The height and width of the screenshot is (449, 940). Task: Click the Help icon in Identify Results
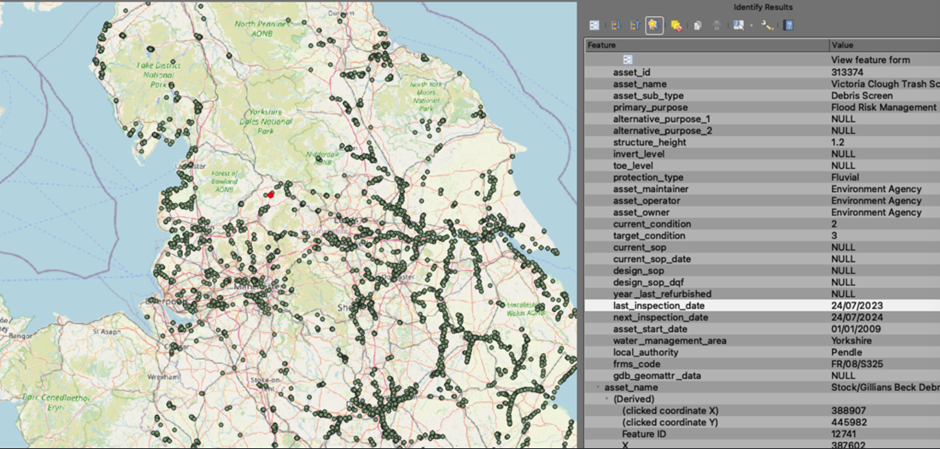(x=788, y=25)
